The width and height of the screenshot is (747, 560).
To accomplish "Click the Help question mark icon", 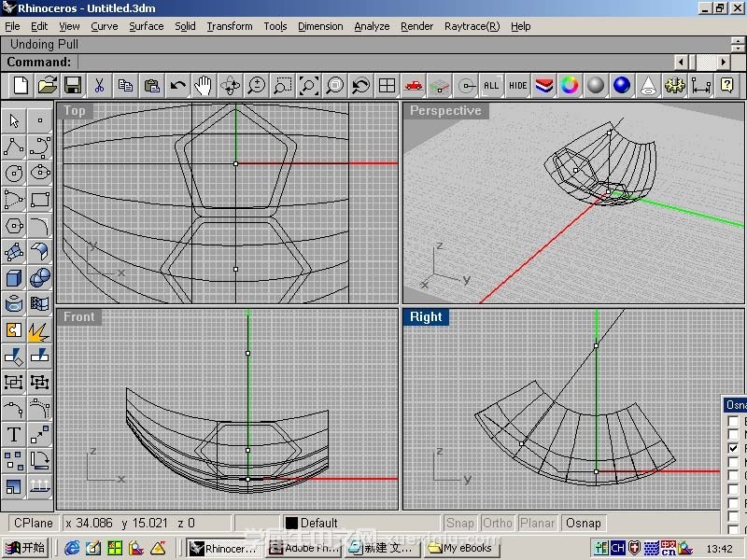I will tap(727, 86).
